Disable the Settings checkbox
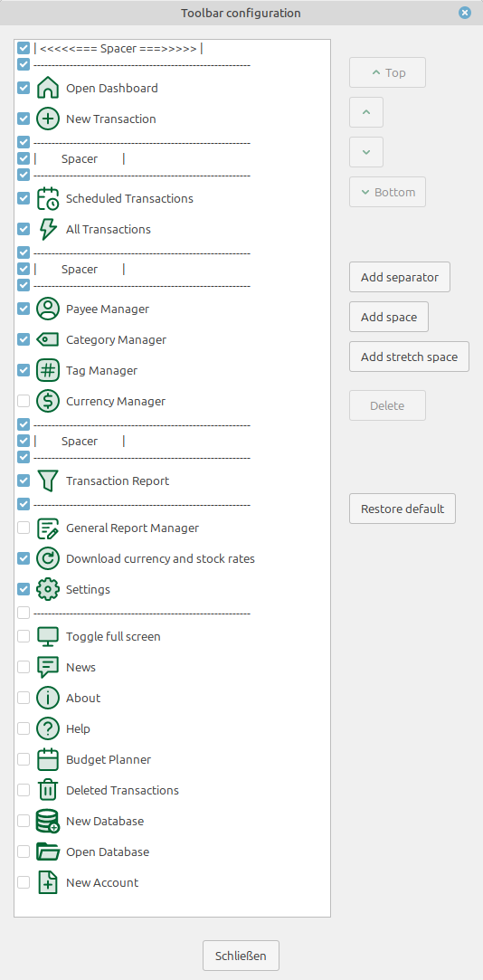The image size is (483, 980). pyautogui.click(x=24, y=589)
